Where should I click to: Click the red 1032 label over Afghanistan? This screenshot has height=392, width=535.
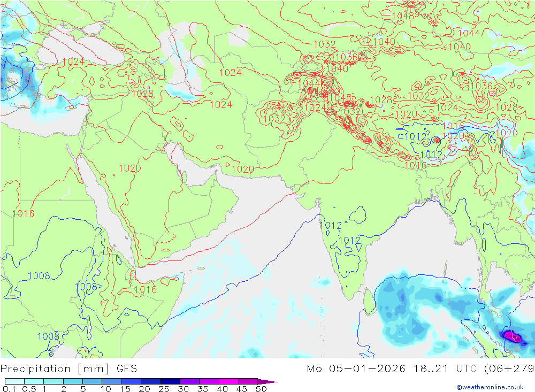274,119
